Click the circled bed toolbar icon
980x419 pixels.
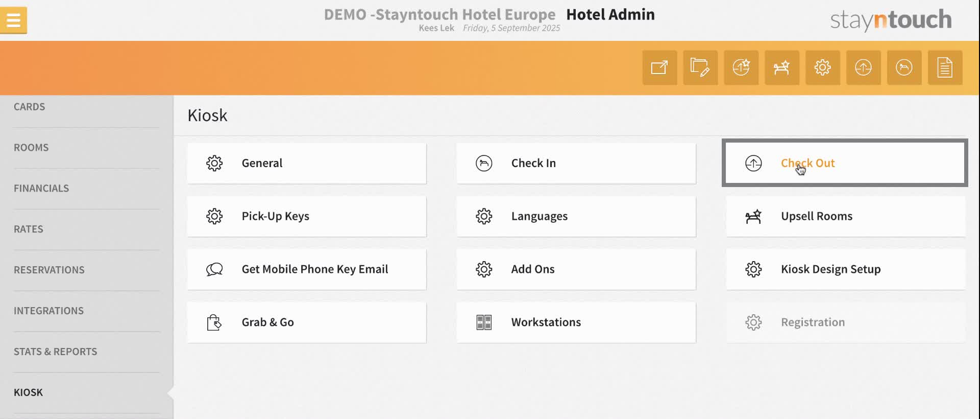tap(904, 67)
